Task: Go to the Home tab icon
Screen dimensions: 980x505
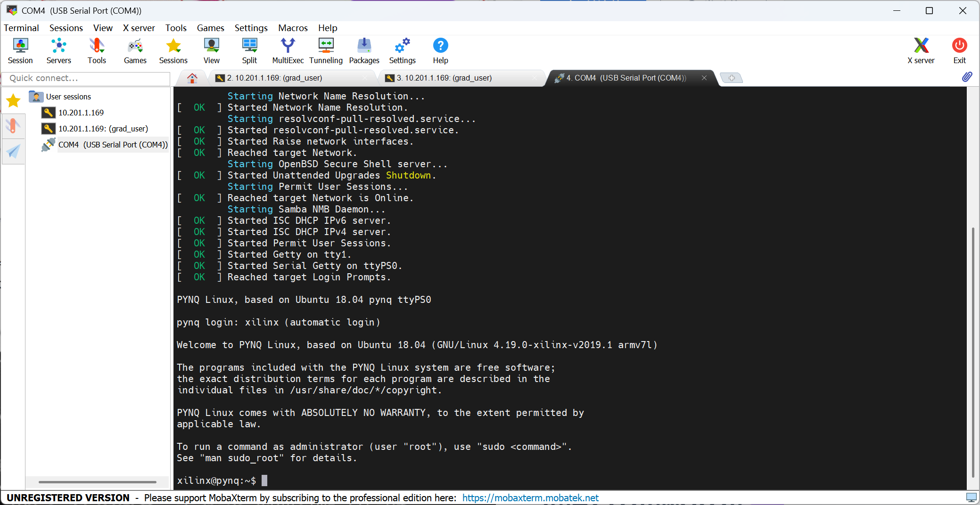Action: [192, 78]
